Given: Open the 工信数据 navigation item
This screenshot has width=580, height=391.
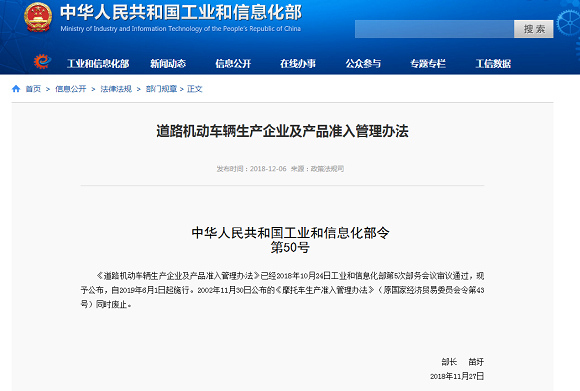Looking at the screenshot, I should pyautogui.click(x=493, y=64).
